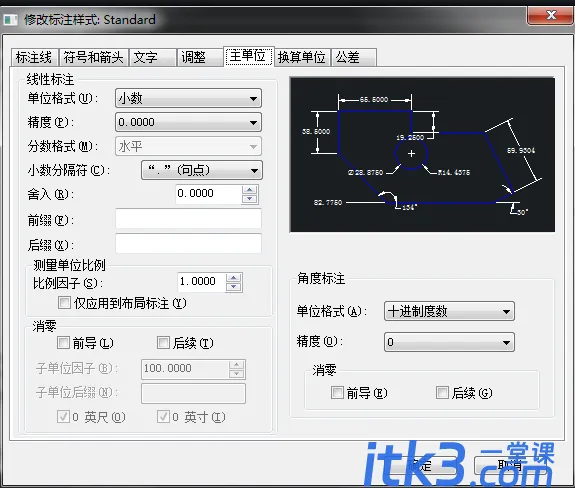Tick angular 后续(G) zero suppression
This screenshot has width=575, height=488.
(x=442, y=392)
